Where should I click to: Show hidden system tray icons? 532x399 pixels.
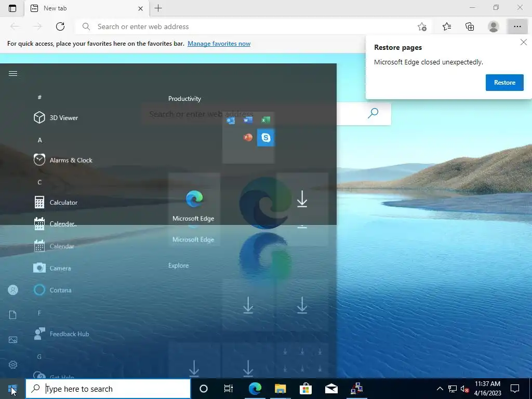point(440,389)
